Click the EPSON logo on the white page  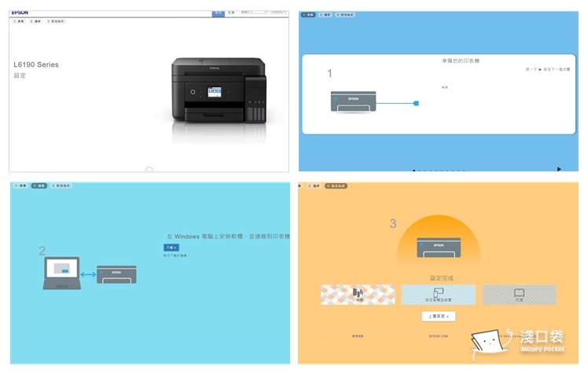click(x=20, y=13)
